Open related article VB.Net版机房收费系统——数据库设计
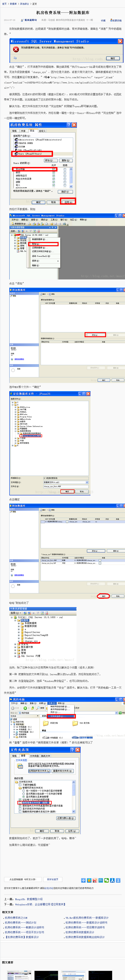125x980 pixels. (87, 918)
